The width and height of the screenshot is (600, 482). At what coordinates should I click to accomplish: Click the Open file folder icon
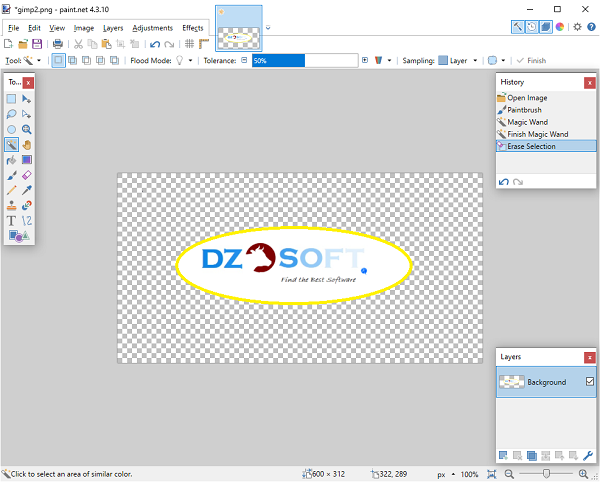pyautogui.click(x=23, y=44)
